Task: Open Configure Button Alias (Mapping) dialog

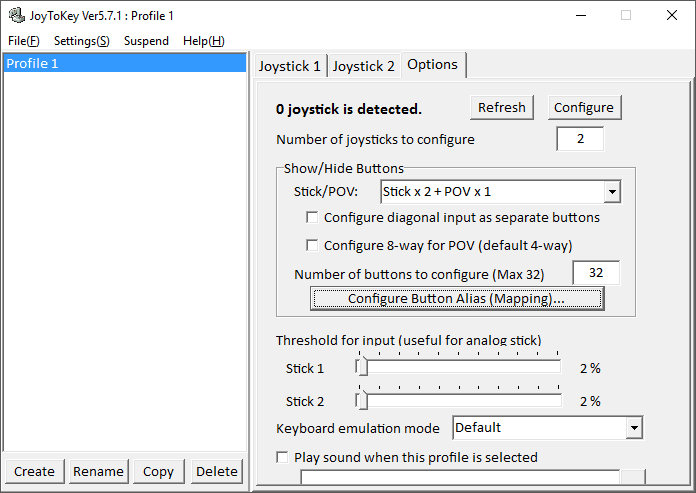Action: tap(457, 298)
